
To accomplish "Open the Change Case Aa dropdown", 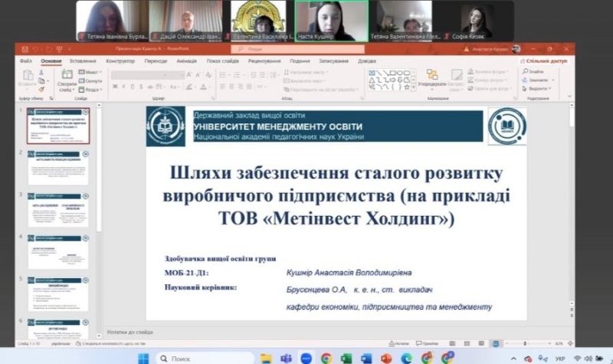I will (x=175, y=87).
